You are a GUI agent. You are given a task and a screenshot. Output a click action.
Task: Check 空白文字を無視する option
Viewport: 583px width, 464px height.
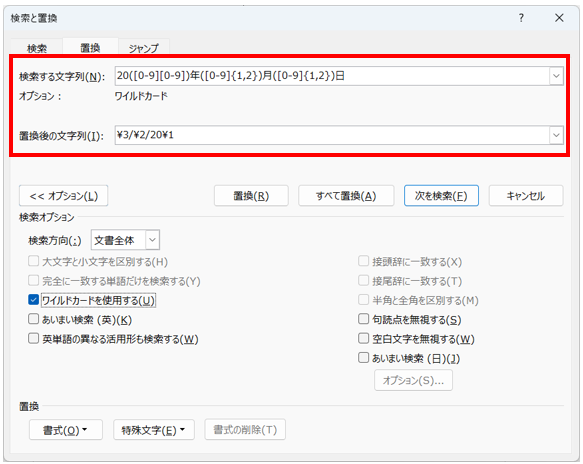(x=363, y=338)
